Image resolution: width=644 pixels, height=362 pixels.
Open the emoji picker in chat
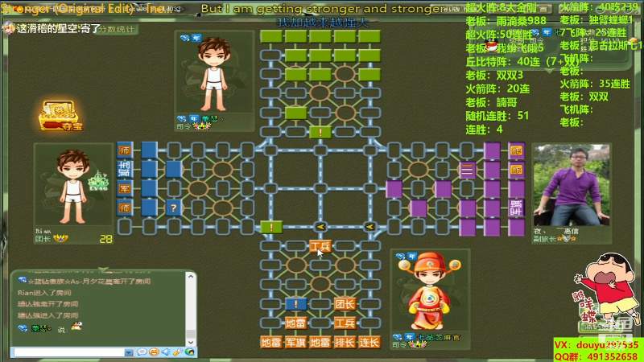154,352
